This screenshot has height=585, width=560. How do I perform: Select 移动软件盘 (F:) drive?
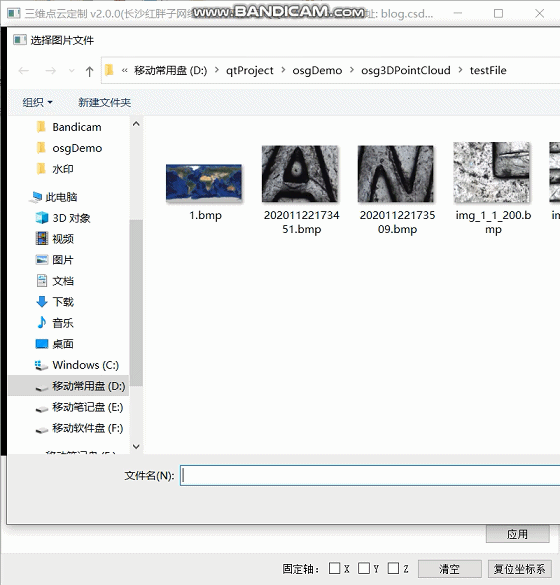click(x=79, y=428)
